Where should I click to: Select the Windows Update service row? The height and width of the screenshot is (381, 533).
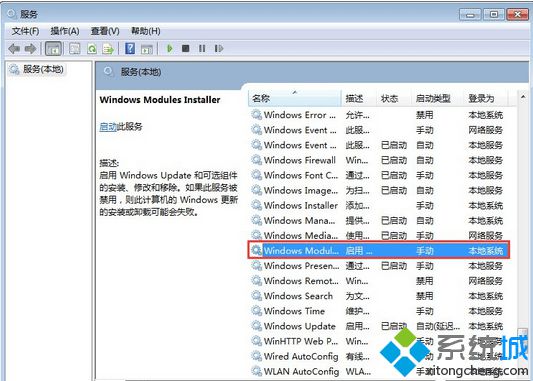[379, 326]
